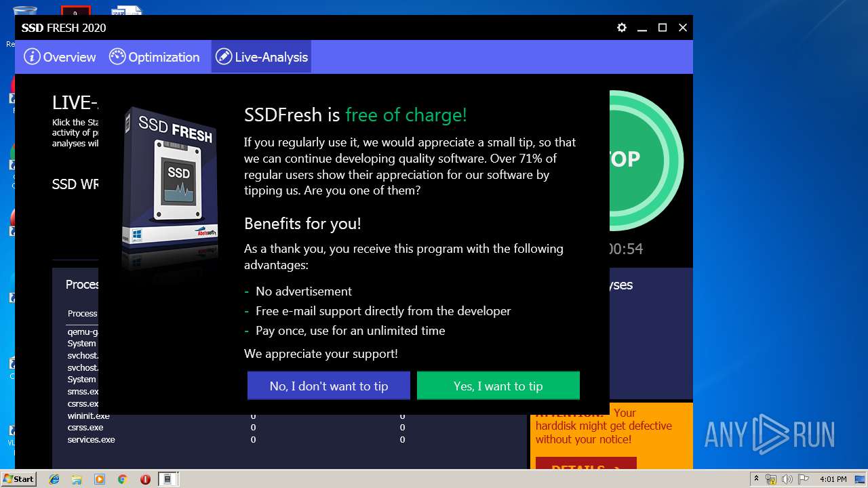Click the Process column header
868x488 pixels.
click(x=82, y=313)
